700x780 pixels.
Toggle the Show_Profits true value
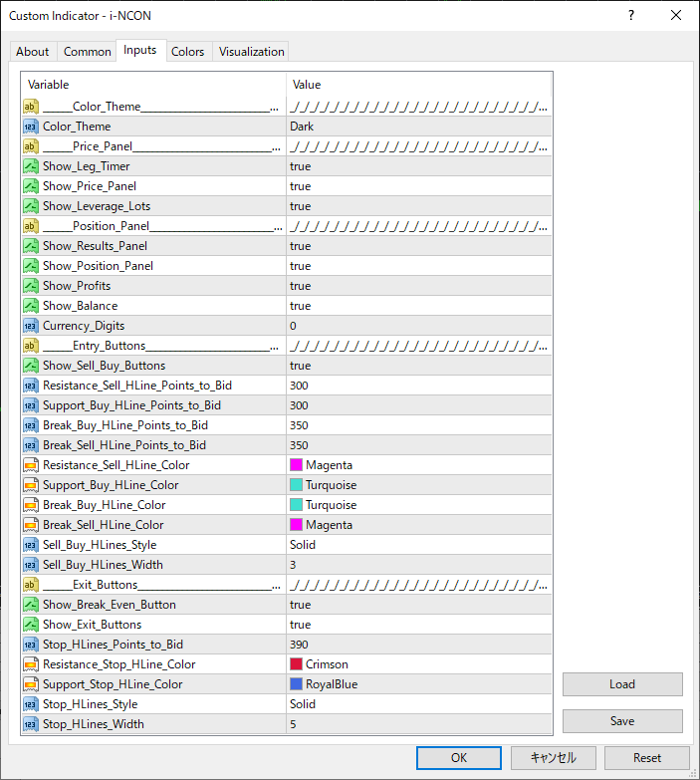(x=419, y=286)
